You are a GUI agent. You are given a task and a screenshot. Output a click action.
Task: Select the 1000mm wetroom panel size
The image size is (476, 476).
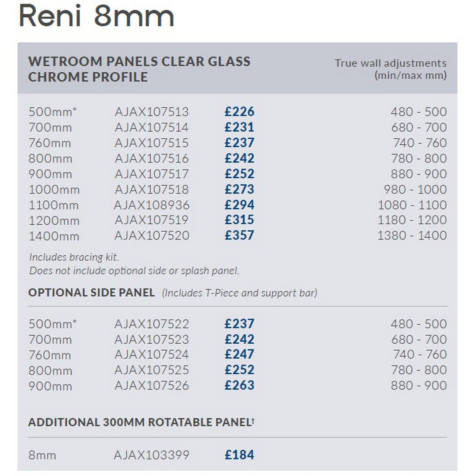click(x=54, y=189)
